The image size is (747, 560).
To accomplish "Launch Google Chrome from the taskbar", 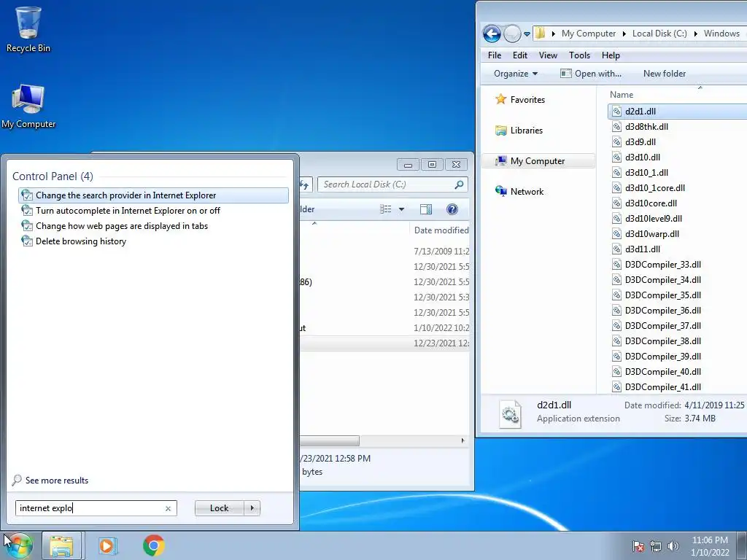I will pyautogui.click(x=153, y=545).
